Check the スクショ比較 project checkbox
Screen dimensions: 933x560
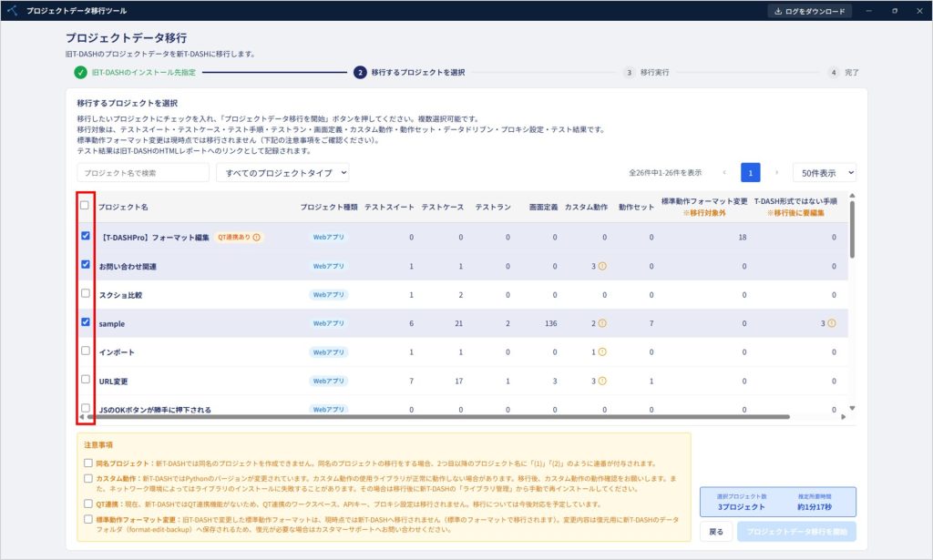click(86, 293)
